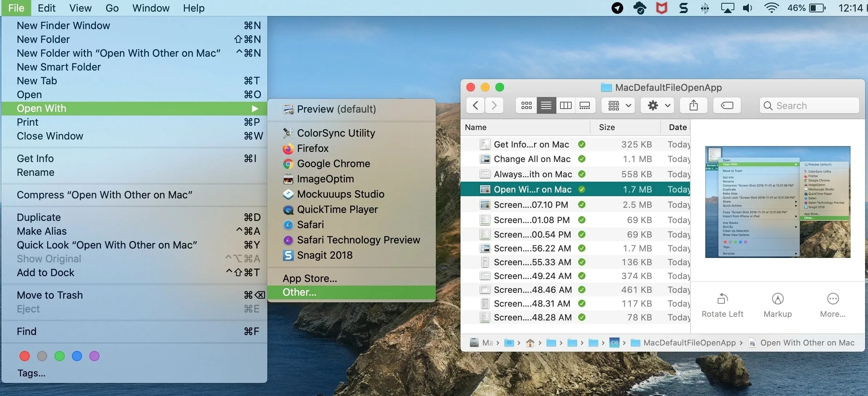
Task: Select Move to Trash menu item
Action: tap(134, 295)
